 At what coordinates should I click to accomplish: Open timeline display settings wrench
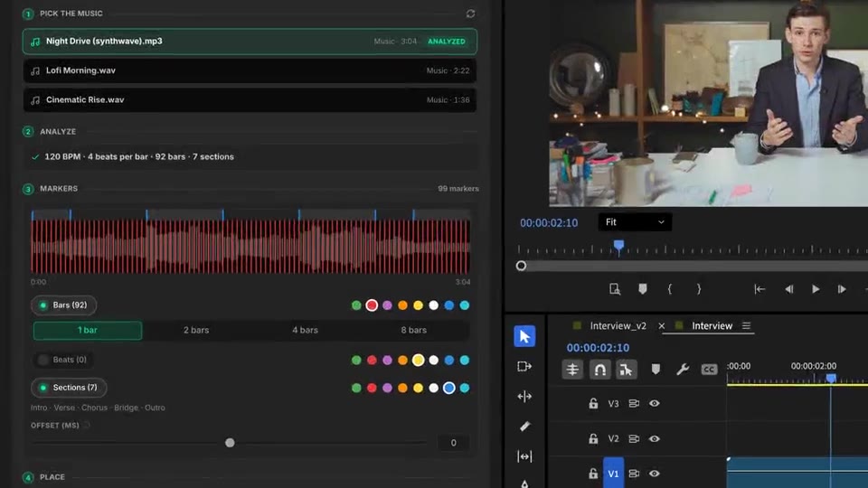click(682, 370)
